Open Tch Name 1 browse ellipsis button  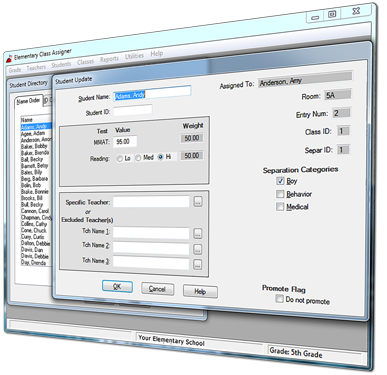[198, 233]
